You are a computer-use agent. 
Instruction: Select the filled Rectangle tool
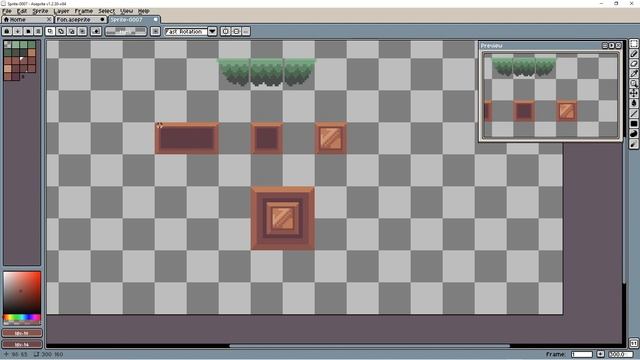tap(633, 124)
